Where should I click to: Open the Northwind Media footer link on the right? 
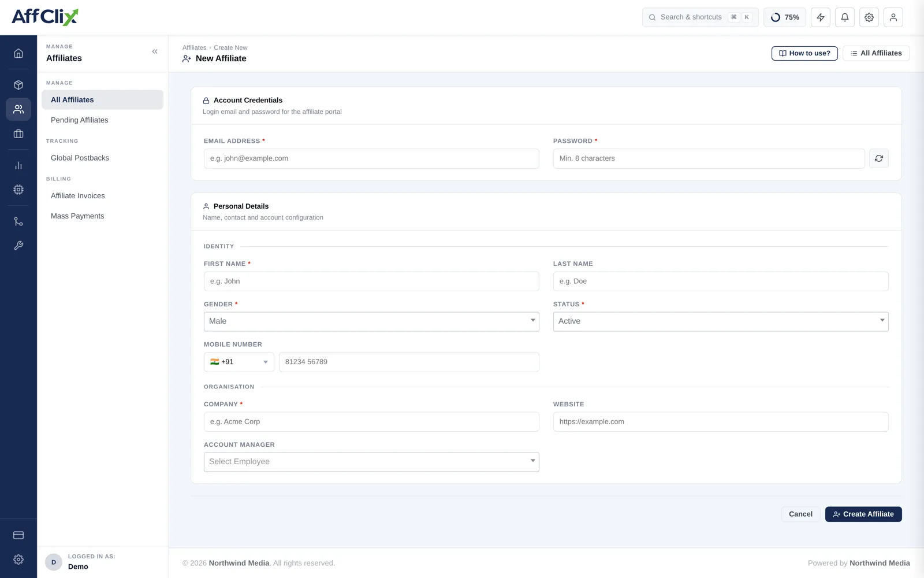(x=880, y=563)
